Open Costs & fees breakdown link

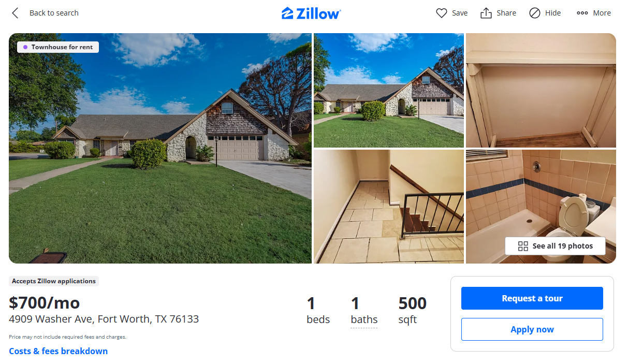pos(59,351)
